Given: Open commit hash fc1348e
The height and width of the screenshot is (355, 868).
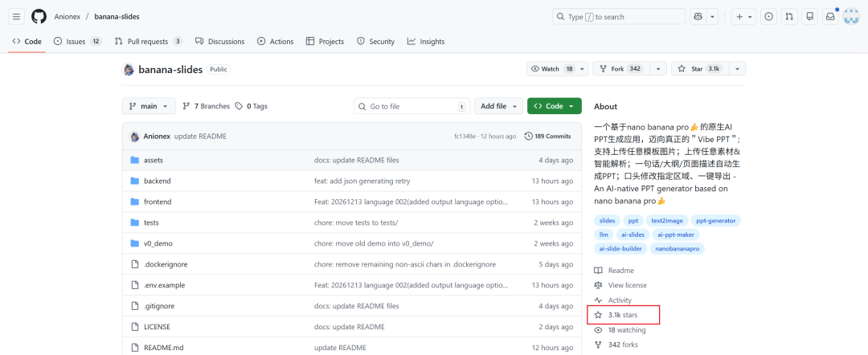Looking at the screenshot, I should click(x=465, y=136).
